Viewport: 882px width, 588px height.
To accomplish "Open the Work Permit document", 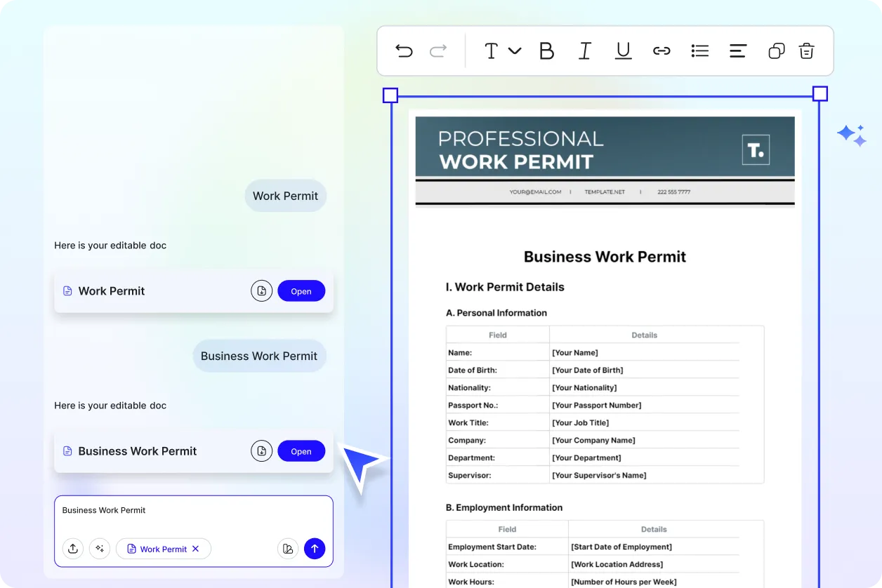I will [301, 291].
